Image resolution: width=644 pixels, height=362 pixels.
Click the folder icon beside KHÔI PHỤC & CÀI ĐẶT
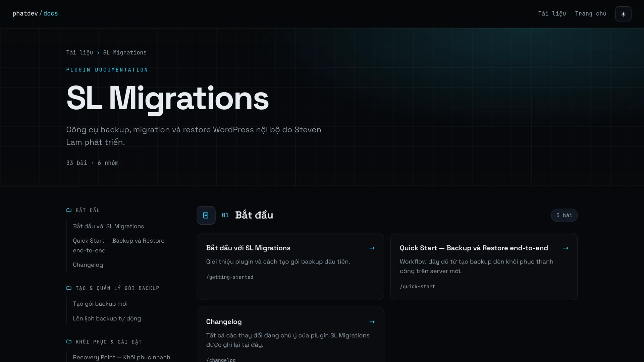tap(69, 342)
